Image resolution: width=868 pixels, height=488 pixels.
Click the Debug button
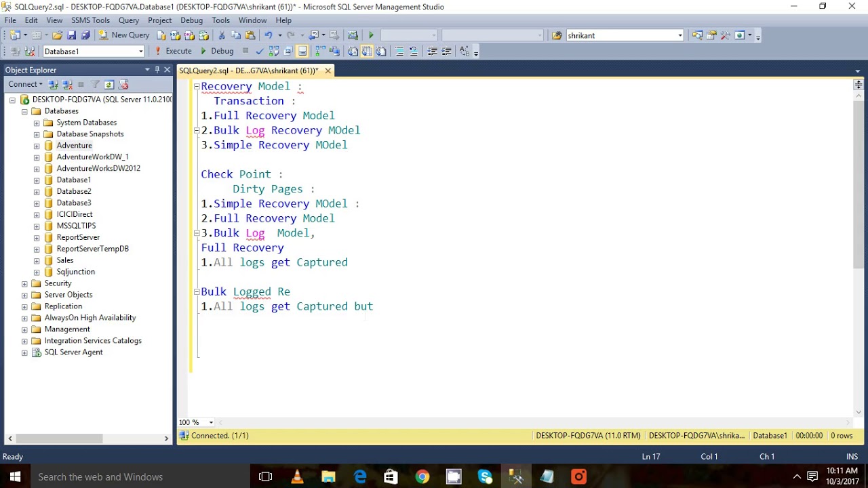click(217, 51)
